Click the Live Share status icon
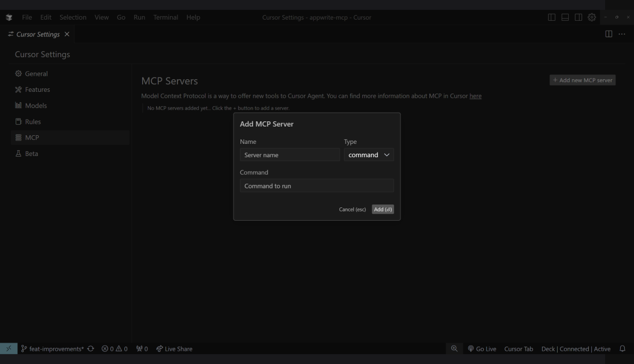 click(174, 348)
